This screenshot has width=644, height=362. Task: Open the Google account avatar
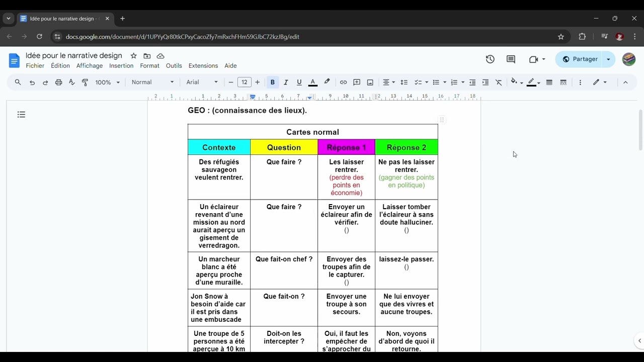(x=629, y=59)
